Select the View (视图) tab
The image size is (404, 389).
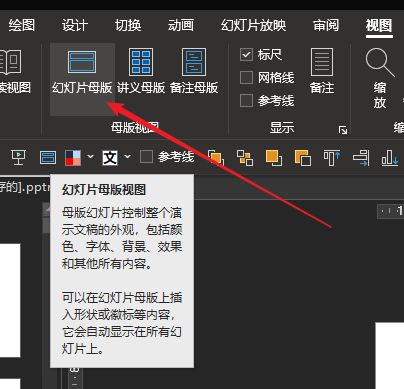point(379,25)
